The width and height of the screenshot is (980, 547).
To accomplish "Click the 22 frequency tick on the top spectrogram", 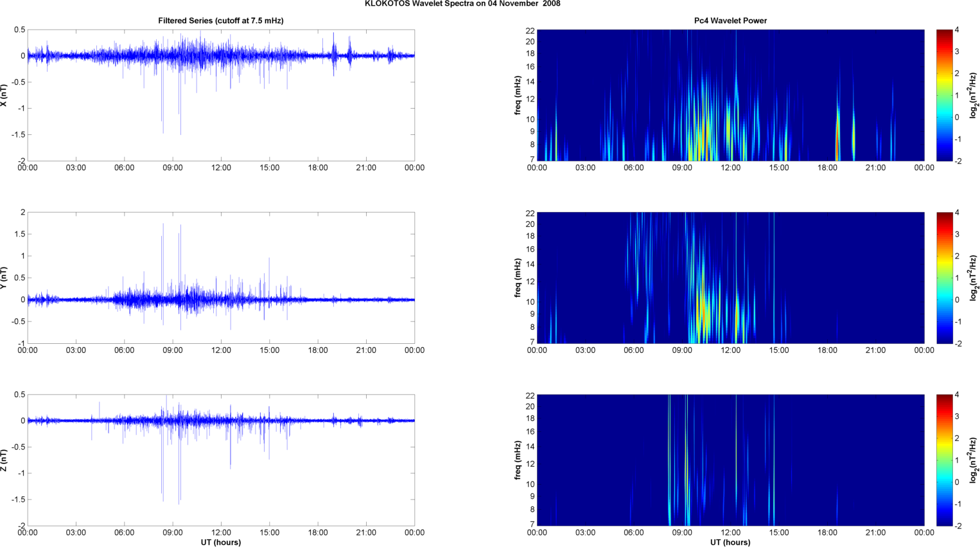I will [530, 31].
